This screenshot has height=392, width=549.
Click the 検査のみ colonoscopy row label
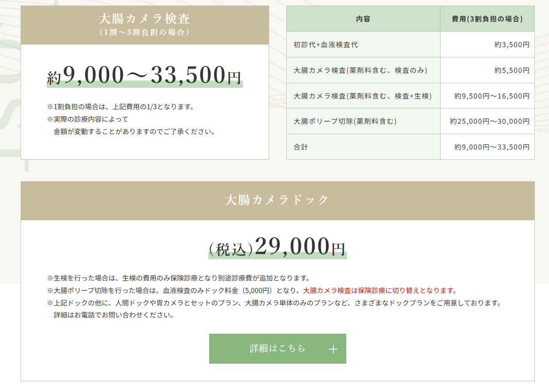[x=360, y=70]
